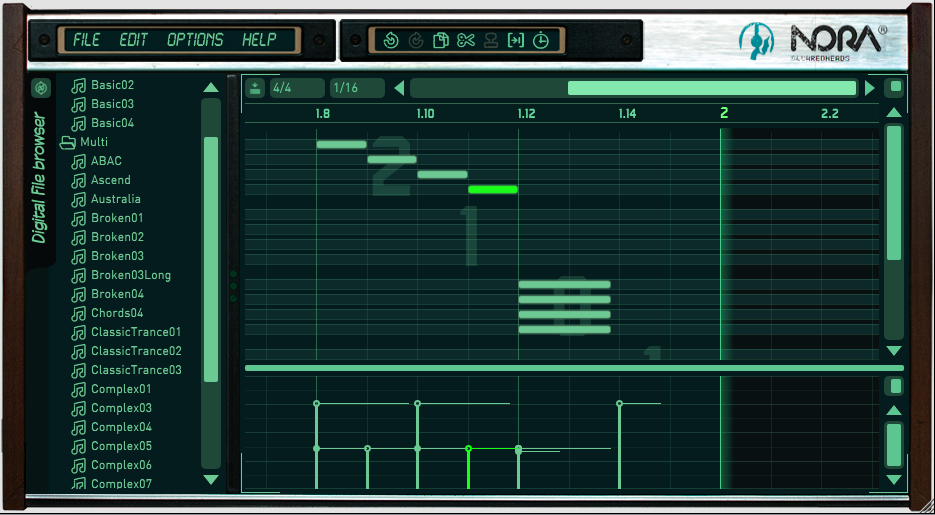Click the stopwatch quantize icon
This screenshot has width=935, height=515.
click(x=540, y=41)
